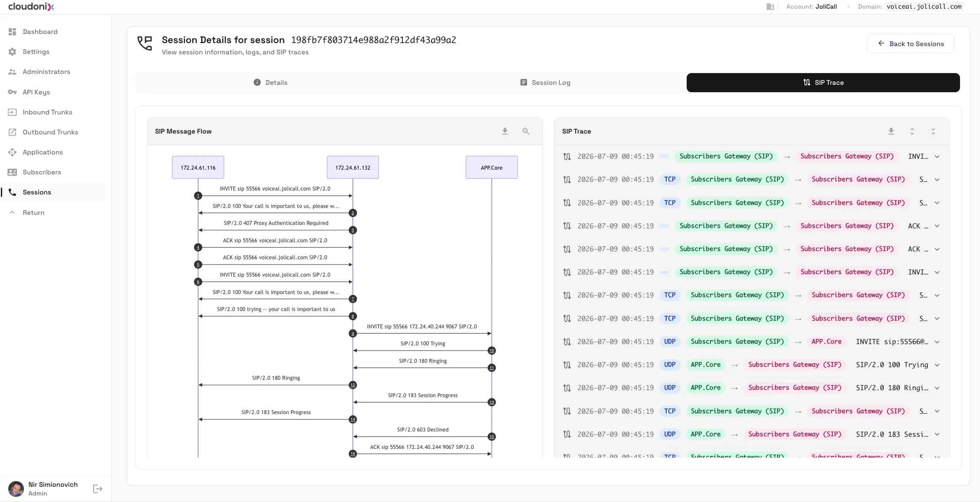Expand the INVITE sip:55566@ trace row

pos(937,342)
